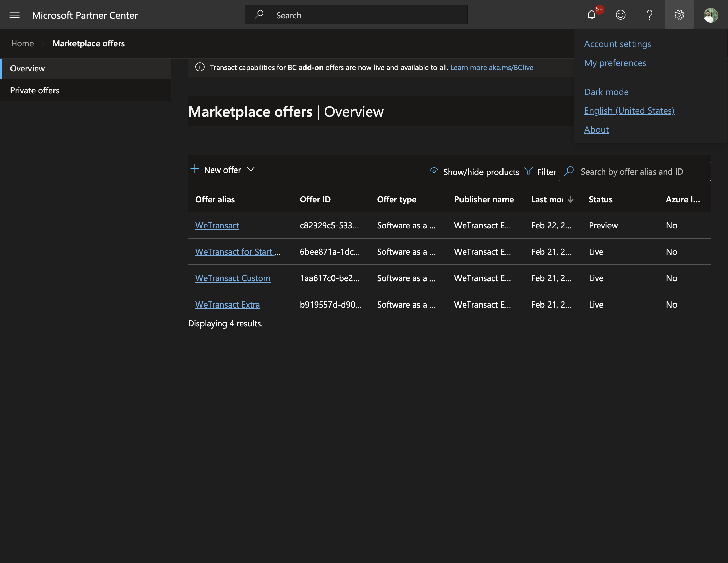Open the notifications bell
Screen dimensions: 728x563
(592, 15)
